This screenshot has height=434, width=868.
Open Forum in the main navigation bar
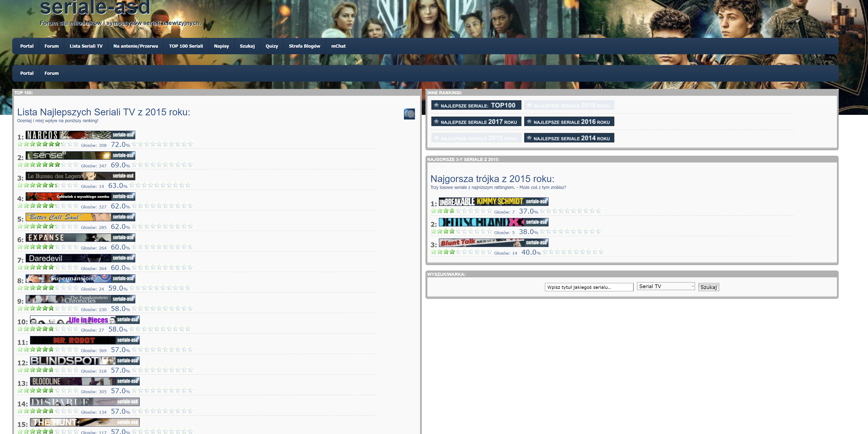[52, 46]
